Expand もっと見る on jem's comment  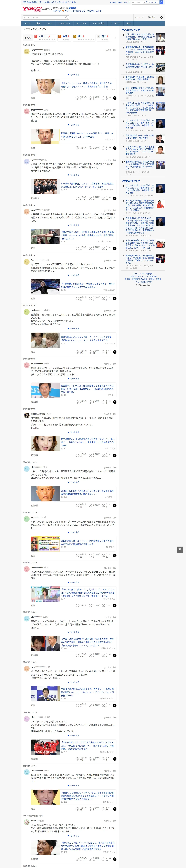(x=73, y=75)
